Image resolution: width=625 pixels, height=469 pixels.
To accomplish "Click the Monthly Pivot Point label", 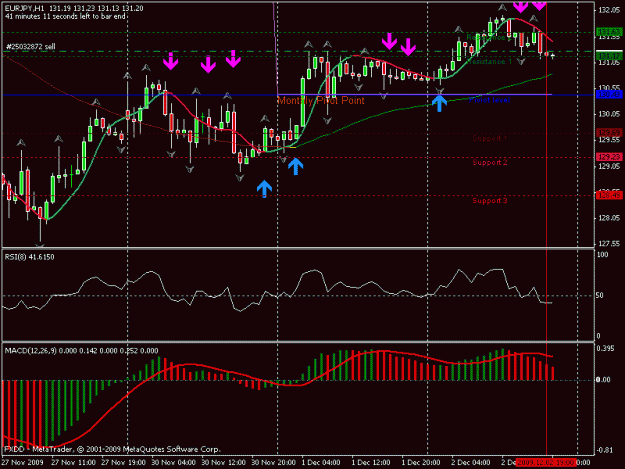I will (321, 101).
